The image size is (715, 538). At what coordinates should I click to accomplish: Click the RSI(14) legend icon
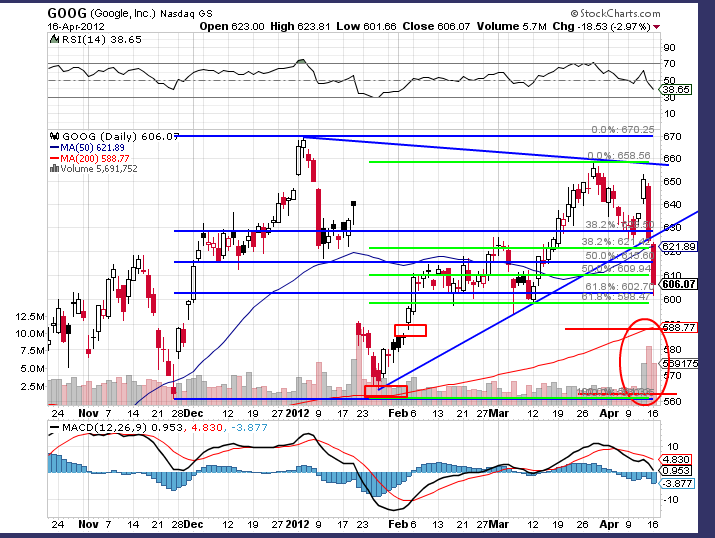click(x=54, y=39)
